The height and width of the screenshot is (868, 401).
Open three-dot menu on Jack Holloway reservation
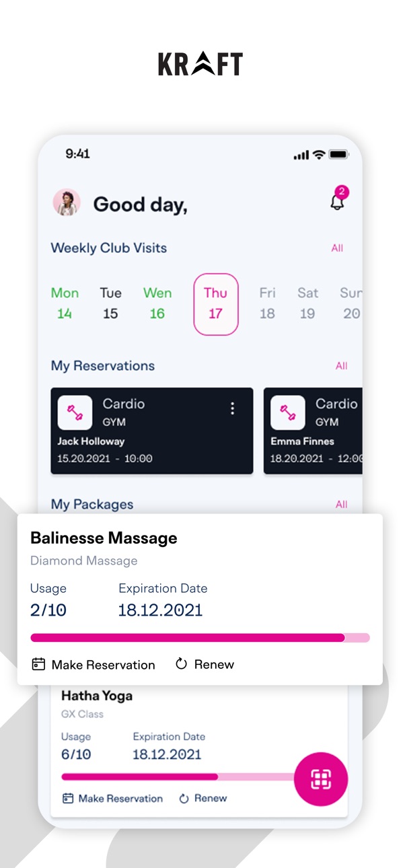232,408
